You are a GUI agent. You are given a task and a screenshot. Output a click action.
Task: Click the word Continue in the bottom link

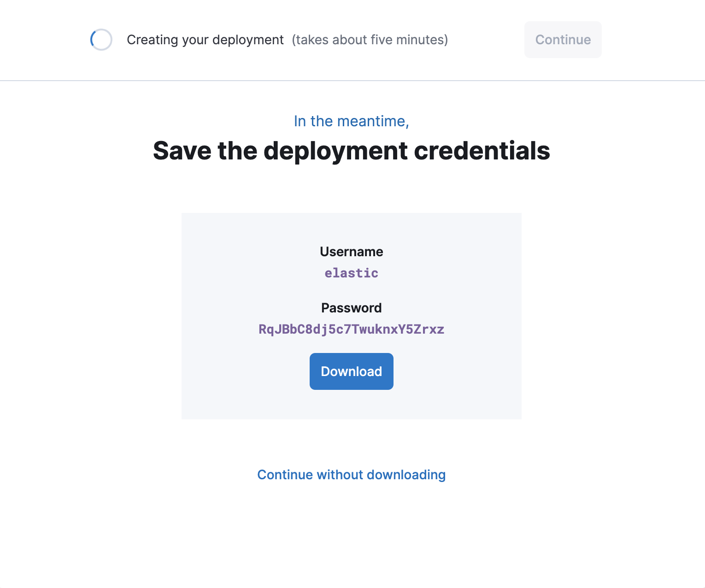(x=285, y=475)
